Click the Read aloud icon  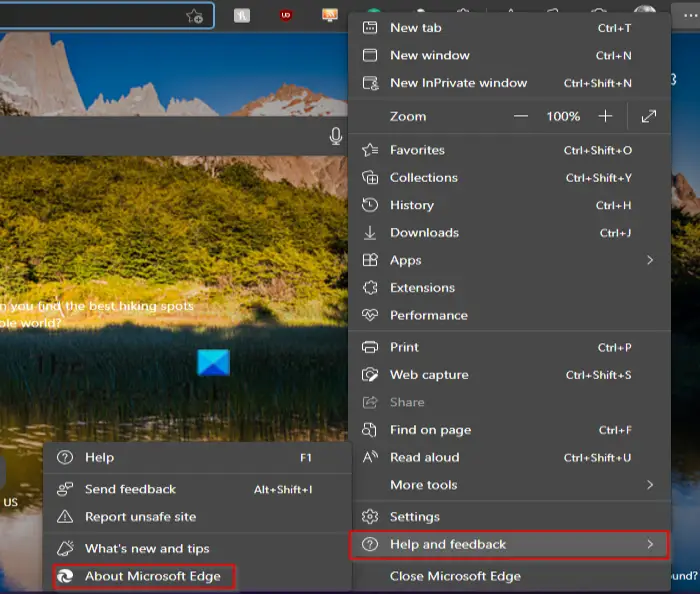pyautogui.click(x=370, y=457)
